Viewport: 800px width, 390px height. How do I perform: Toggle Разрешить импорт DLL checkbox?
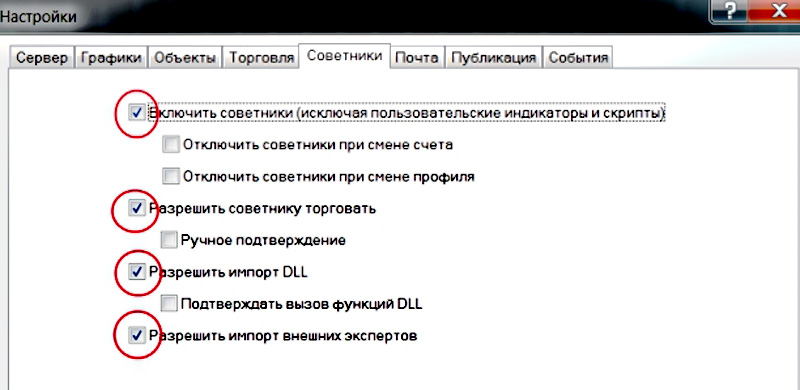coord(137,272)
